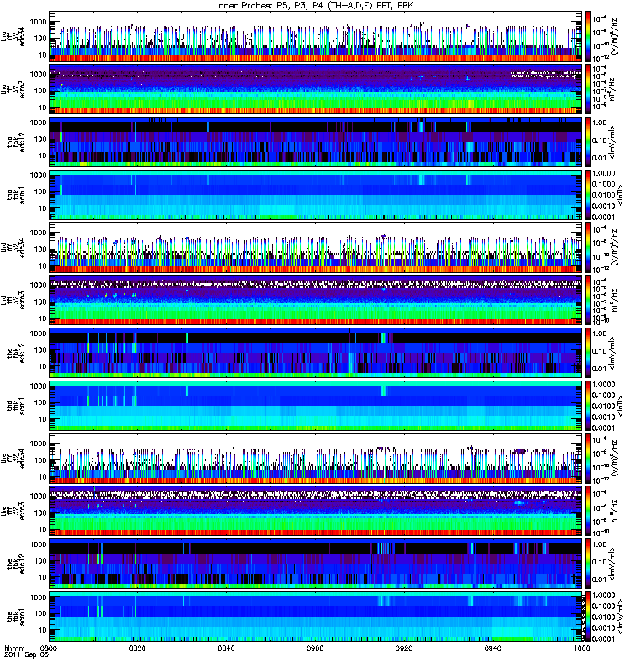Click the 0920 time axis tick label
The width and height of the screenshot is (630, 672).
(404, 648)
